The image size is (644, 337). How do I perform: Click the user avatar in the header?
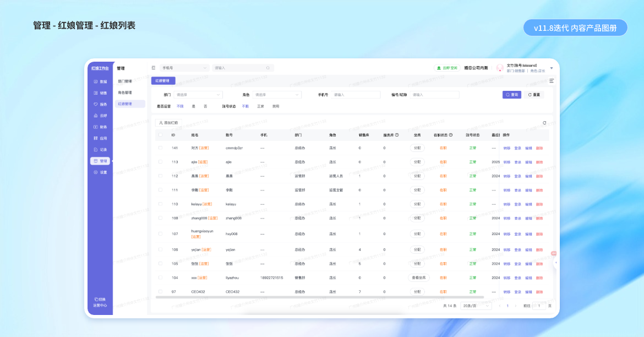tap(500, 68)
